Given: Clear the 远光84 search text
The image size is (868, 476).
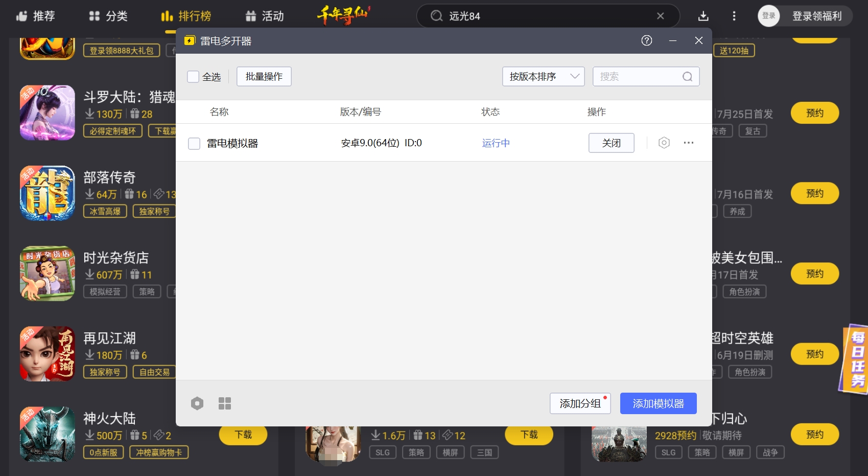Looking at the screenshot, I should 661,16.
